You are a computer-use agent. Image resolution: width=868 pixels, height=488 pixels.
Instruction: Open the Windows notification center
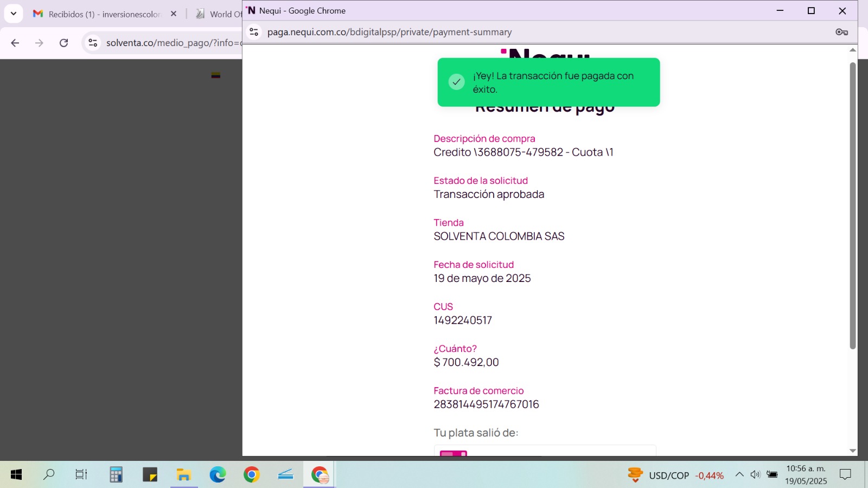pyautogui.click(x=845, y=475)
